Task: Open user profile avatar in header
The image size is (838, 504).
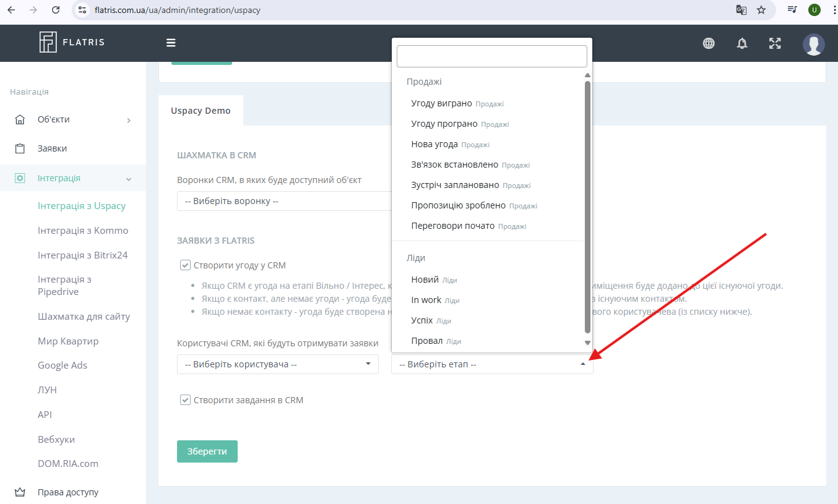Action: click(x=813, y=44)
